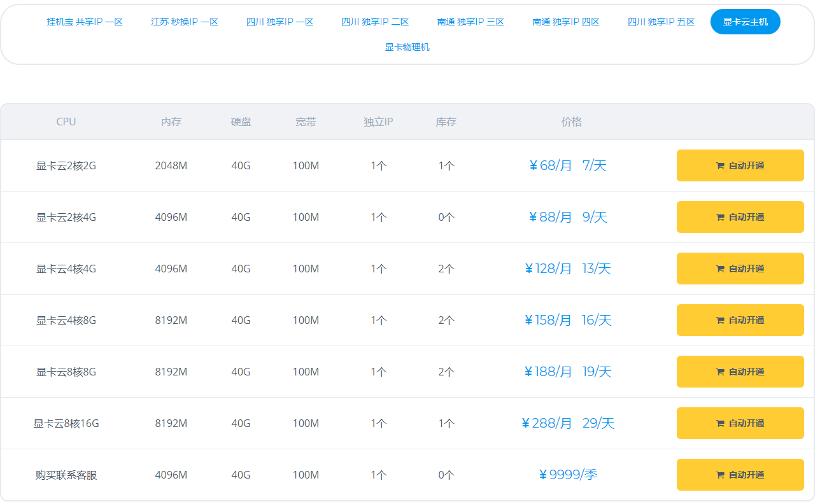The image size is (820, 504).
Task: Click the ¥128/月 13/天 price text
Action: (x=568, y=269)
